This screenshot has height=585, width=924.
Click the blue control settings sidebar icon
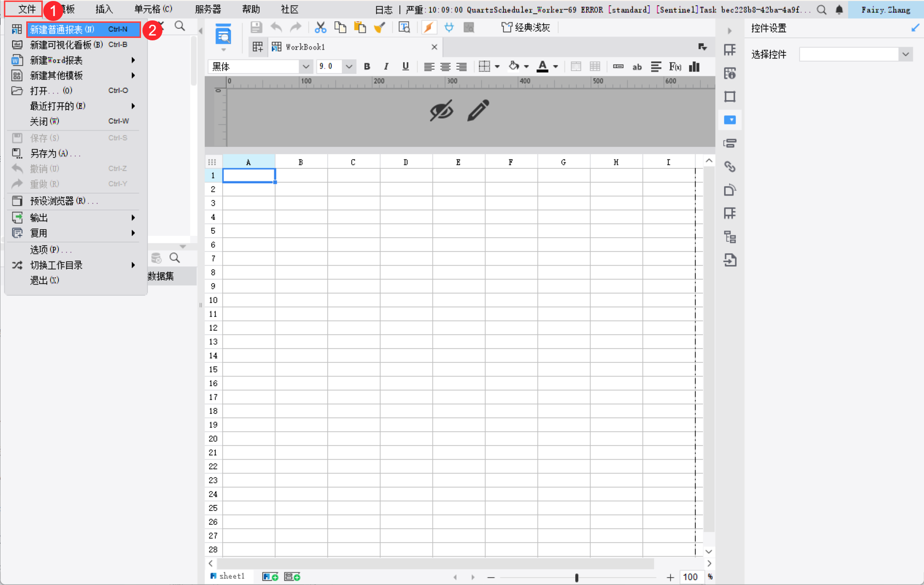point(730,120)
